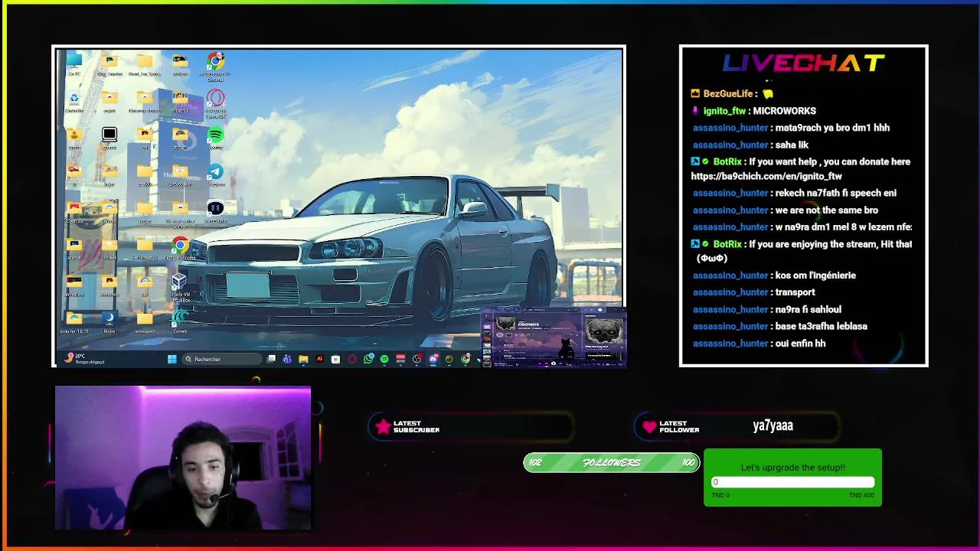Image resolution: width=980 pixels, height=551 pixels.
Task: Click the 'kos om l'ingénierie' chat message
Action: coord(815,275)
